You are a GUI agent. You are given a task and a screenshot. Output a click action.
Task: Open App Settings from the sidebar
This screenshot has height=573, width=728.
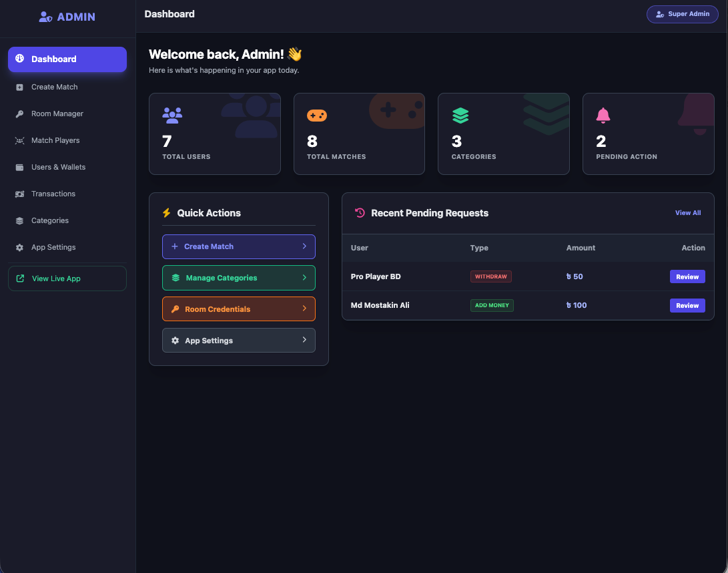67,248
